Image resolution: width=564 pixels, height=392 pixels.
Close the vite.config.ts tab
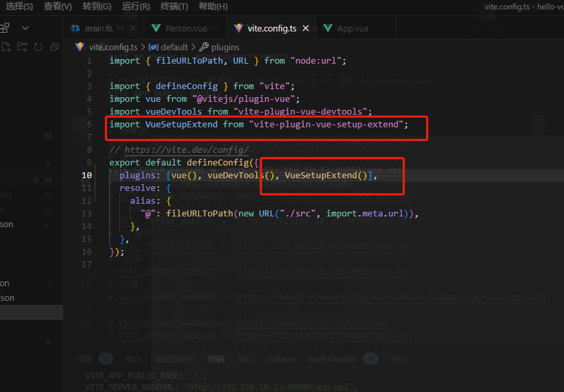pyautogui.click(x=306, y=29)
